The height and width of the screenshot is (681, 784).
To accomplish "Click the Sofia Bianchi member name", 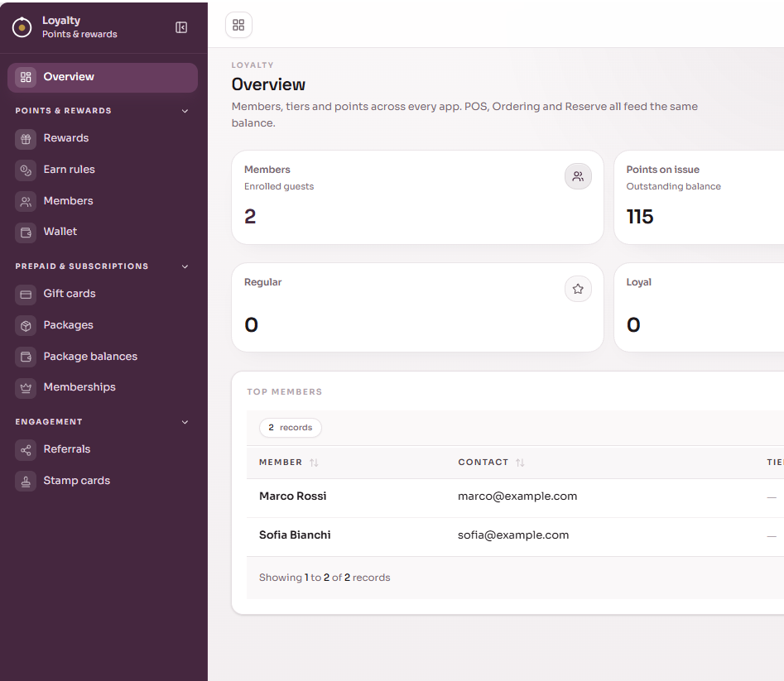I will 295,535.
